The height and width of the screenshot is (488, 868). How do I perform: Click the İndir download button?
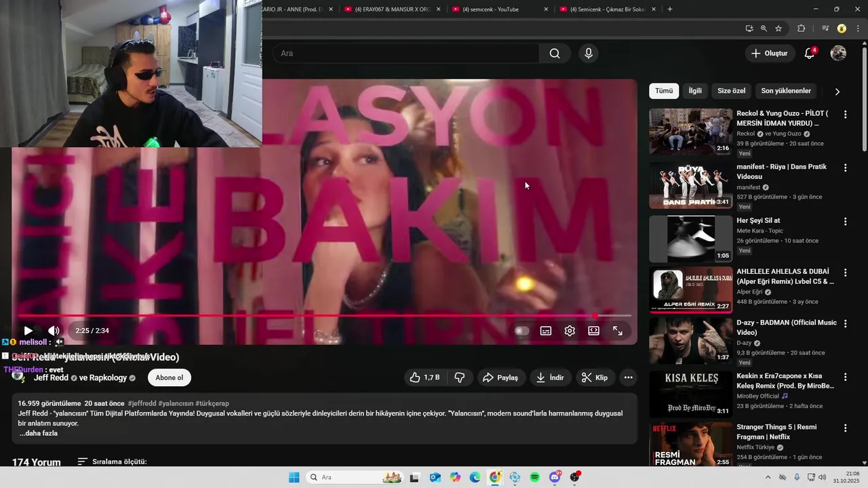[550, 378]
